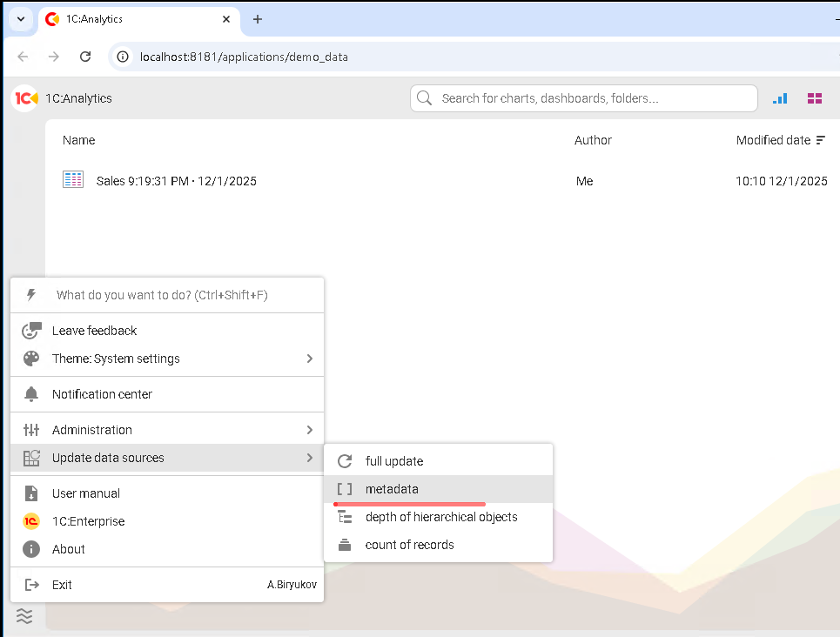Expand the Theme: System settings submenu
This screenshot has height=637, width=840.
click(x=309, y=359)
